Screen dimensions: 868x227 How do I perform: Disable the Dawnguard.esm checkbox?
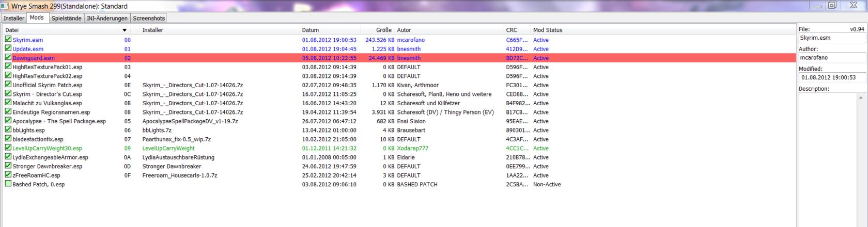(8, 58)
